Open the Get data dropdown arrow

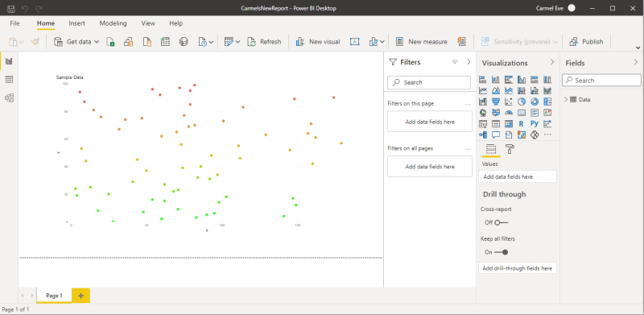pyautogui.click(x=97, y=42)
